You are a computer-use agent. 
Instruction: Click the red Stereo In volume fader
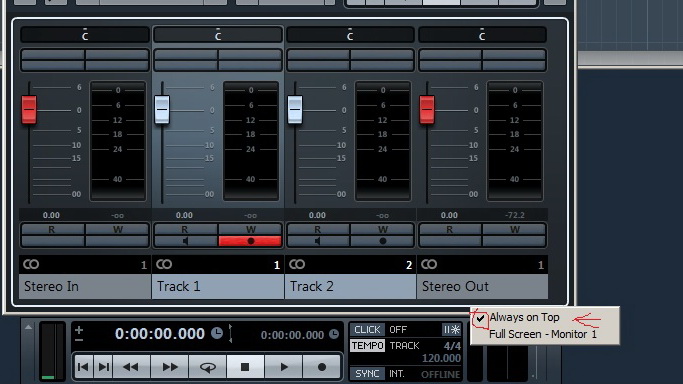tap(29, 110)
